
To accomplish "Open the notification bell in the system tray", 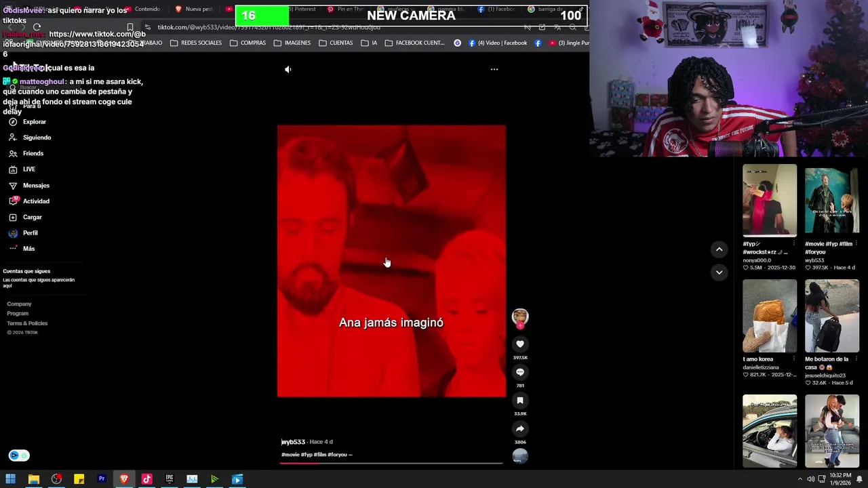I will click(x=859, y=479).
